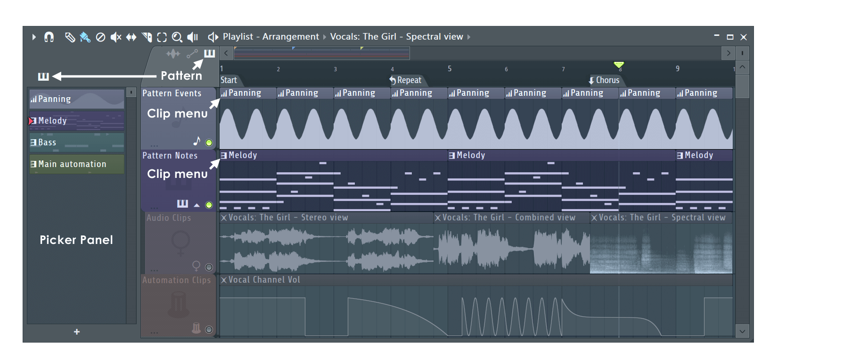Click note icon on Pattern Events track
This screenshot has width=868, height=344.
pyautogui.click(x=197, y=141)
